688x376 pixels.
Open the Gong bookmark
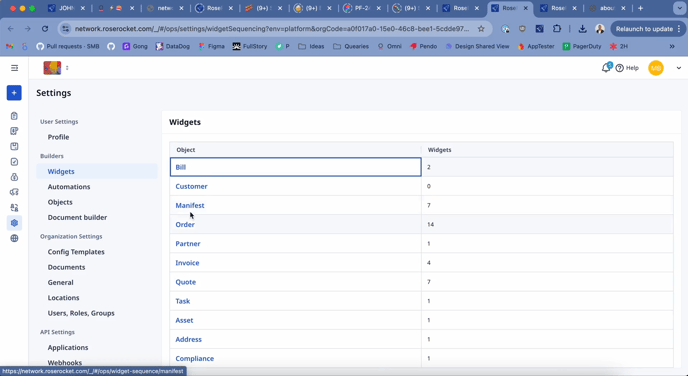tap(135, 46)
